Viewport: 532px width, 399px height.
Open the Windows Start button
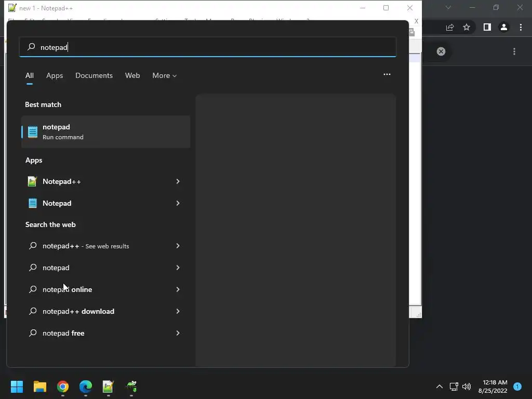pos(17,386)
